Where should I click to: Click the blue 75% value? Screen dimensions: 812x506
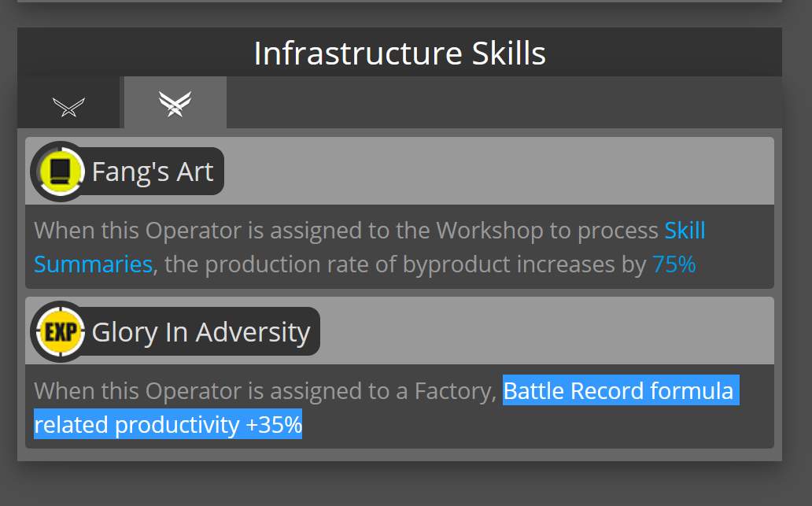674,264
